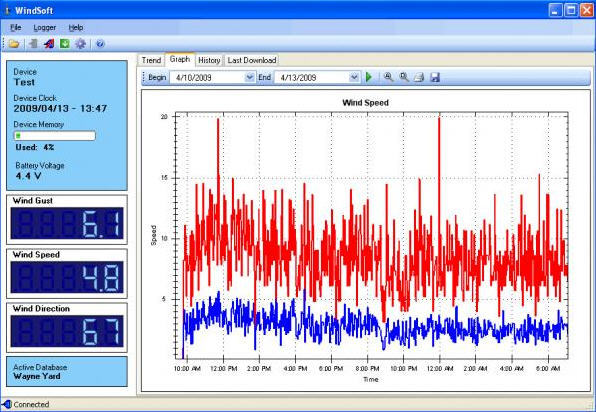Click the 'Begin' toolbar label

pos(157,77)
